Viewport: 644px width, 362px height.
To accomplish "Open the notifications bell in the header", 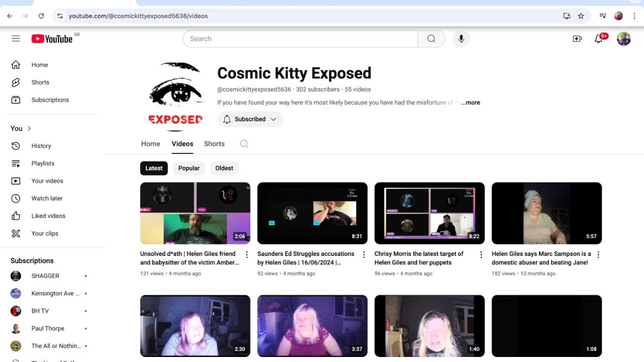I will 599,39.
